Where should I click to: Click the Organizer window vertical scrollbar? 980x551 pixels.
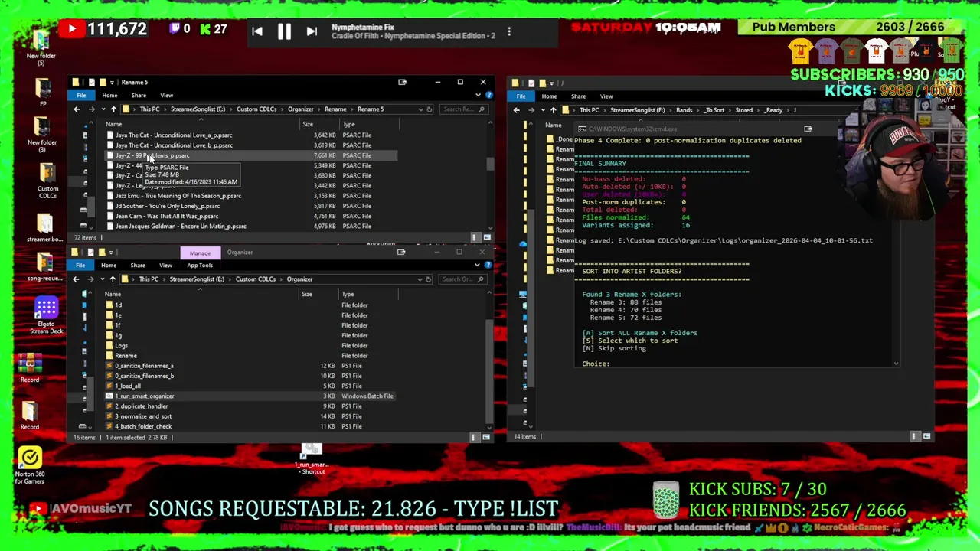click(x=488, y=371)
